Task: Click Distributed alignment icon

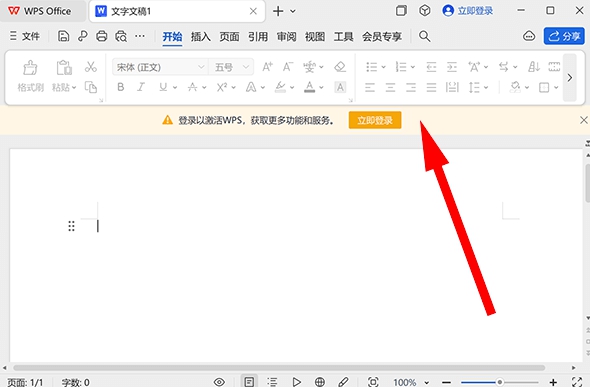Action: coord(452,87)
